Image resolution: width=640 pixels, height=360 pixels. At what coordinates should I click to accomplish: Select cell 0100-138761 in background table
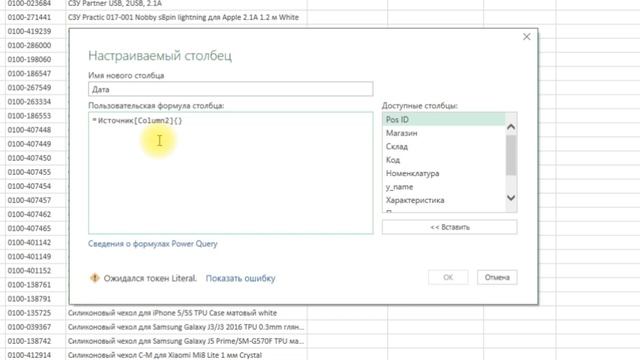click(35, 285)
